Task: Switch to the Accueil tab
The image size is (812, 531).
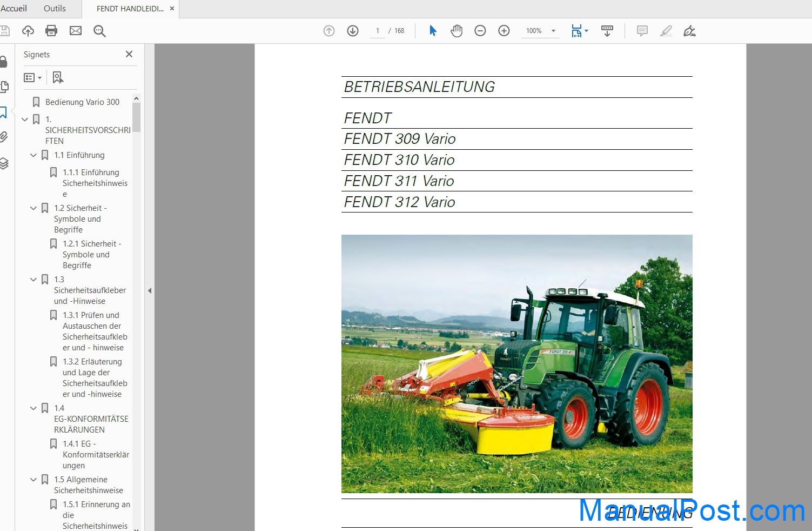Action: [x=14, y=9]
